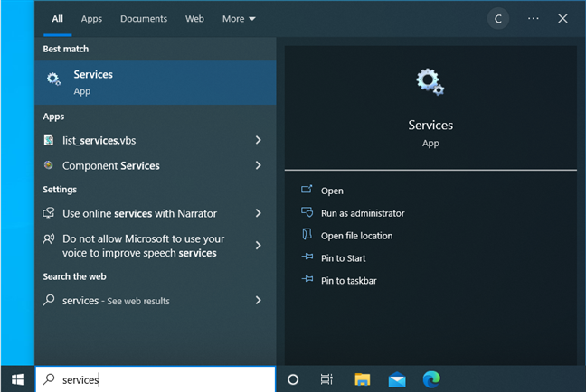Click the large Services gear icon

click(430, 83)
